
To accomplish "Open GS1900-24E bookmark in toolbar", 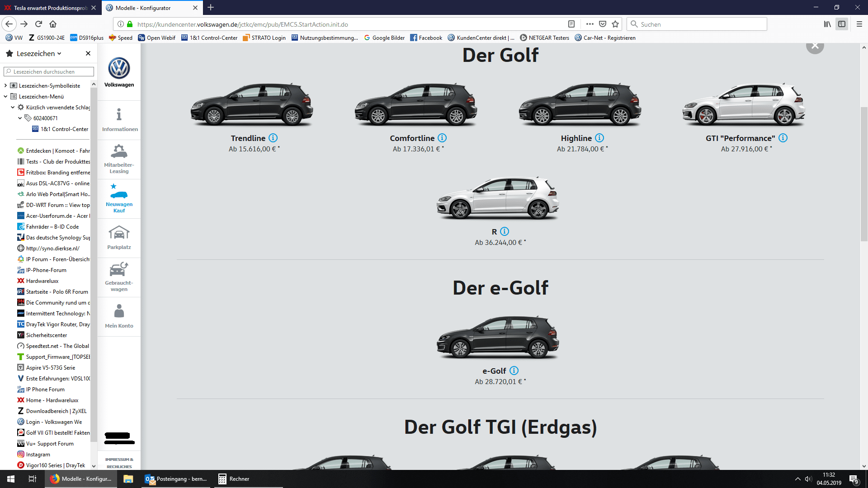I will pyautogui.click(x=47, y=38).
